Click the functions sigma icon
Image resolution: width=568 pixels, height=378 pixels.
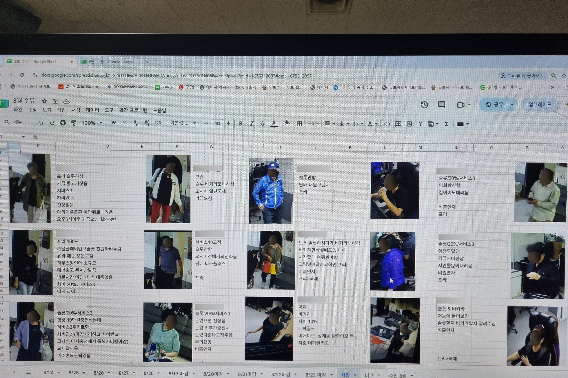coord(446,124)
